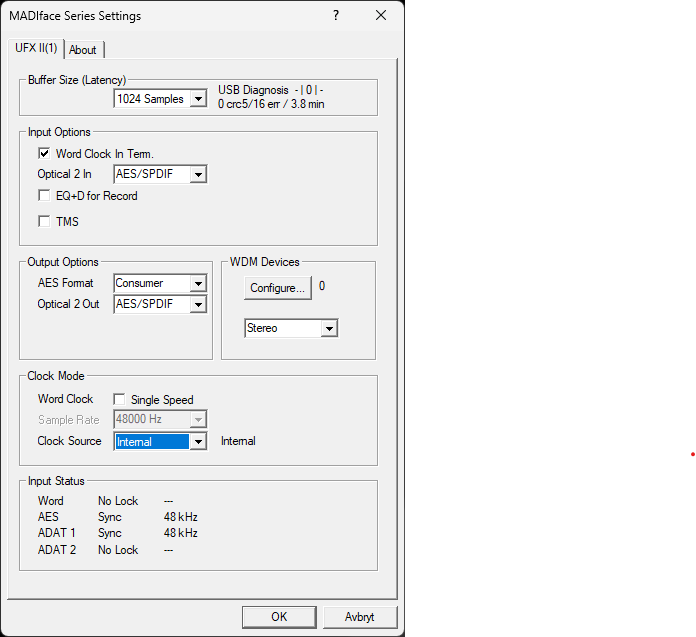Click the help question mark icon
Image resolution: width=696 pixels, height=637 pixels.
(x=336, y=16)
